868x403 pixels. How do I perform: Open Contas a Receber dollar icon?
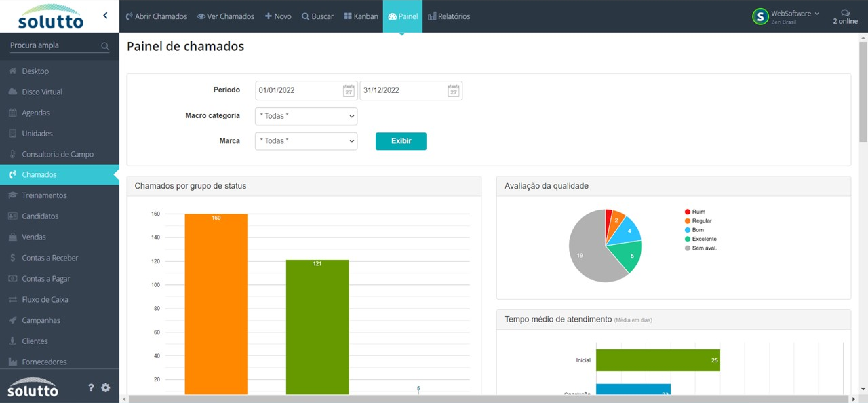pos(13,258)
